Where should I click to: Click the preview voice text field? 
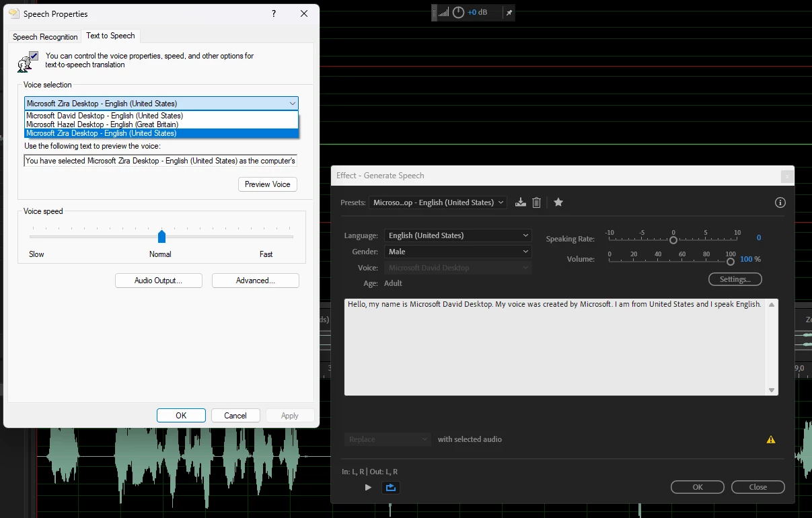click(160, 161)
